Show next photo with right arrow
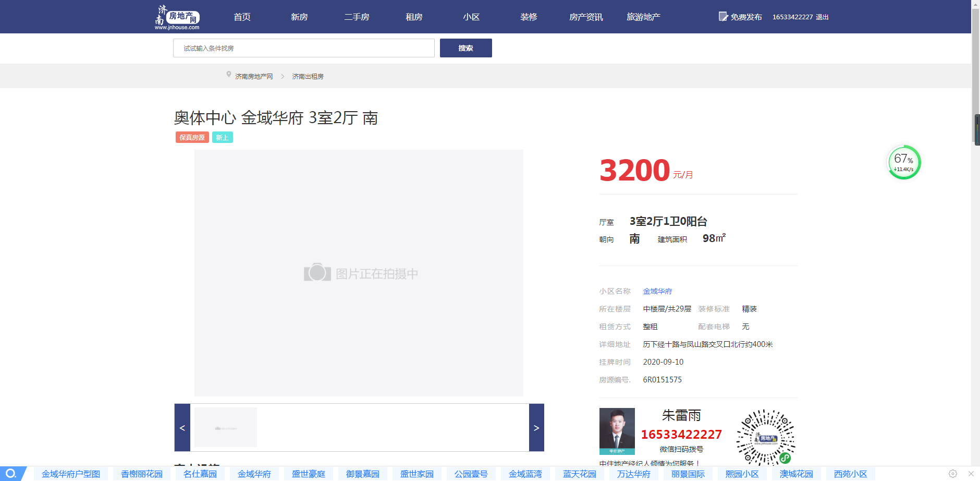980x481 pixels. (536, 428)
